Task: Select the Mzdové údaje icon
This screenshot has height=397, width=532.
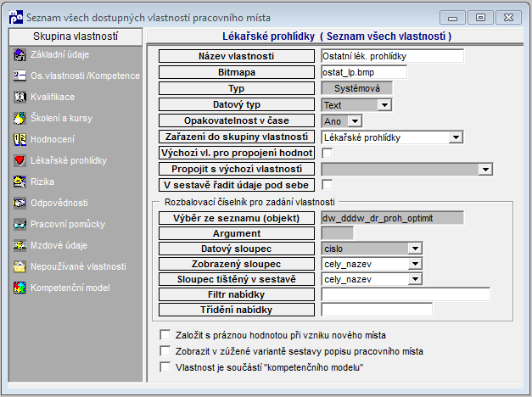Action: coord(20,245)
